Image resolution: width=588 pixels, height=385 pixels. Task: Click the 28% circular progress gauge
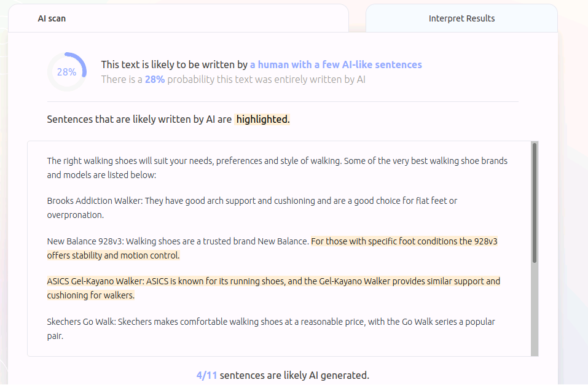(x=67, y=72)
